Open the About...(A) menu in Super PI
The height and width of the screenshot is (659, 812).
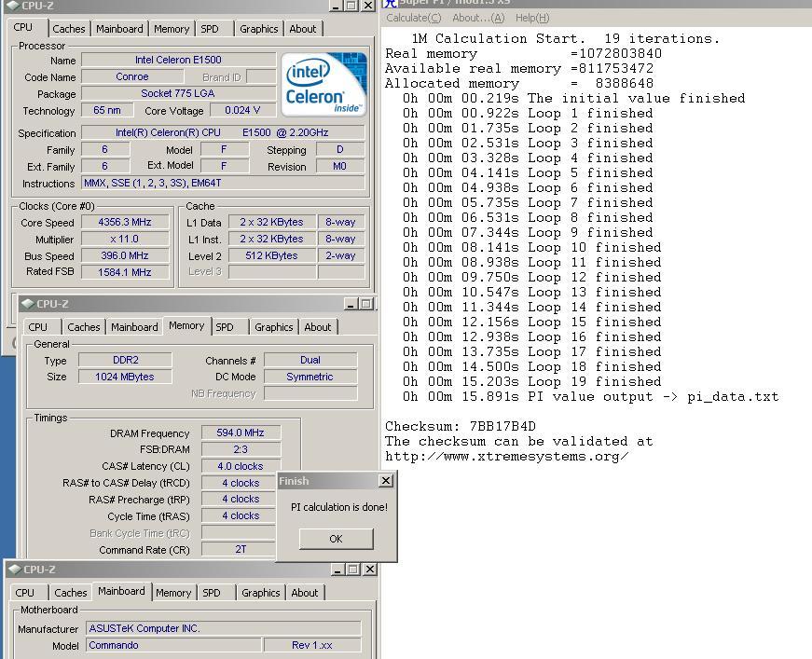pyautogui.click(x=478, y=18)
